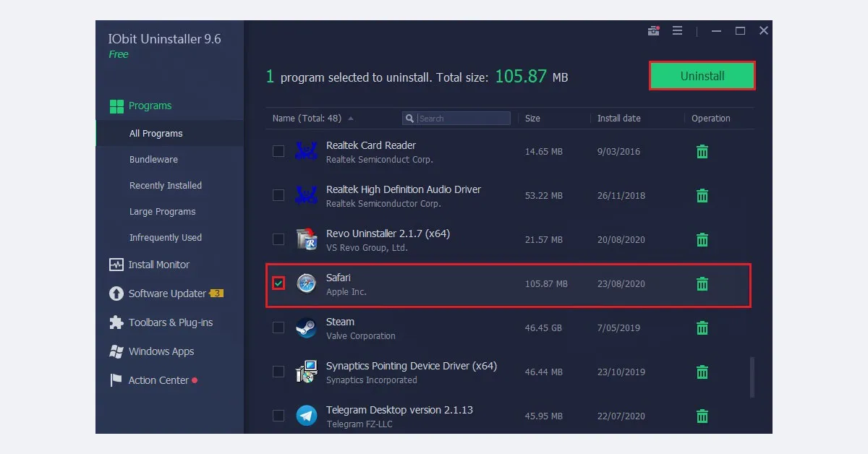Uncheck the Safari checkbox
Screen dimensions: 868x454
[x=278, y=283]
